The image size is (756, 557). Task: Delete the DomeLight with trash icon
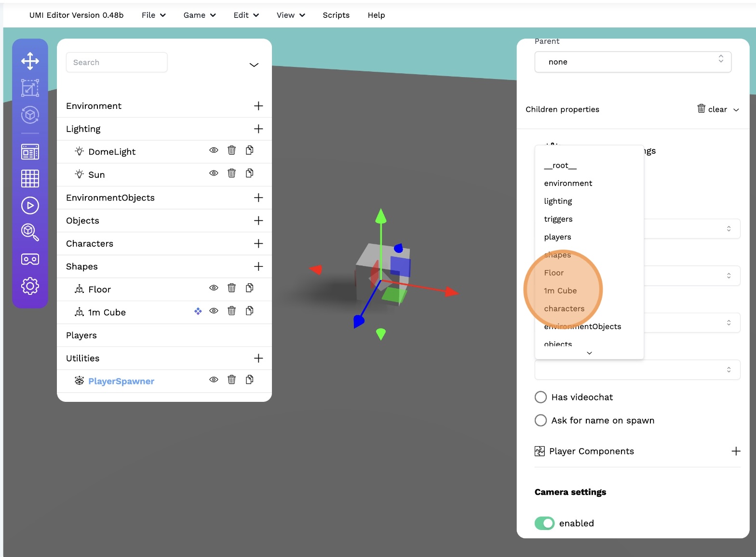point(231,150)
